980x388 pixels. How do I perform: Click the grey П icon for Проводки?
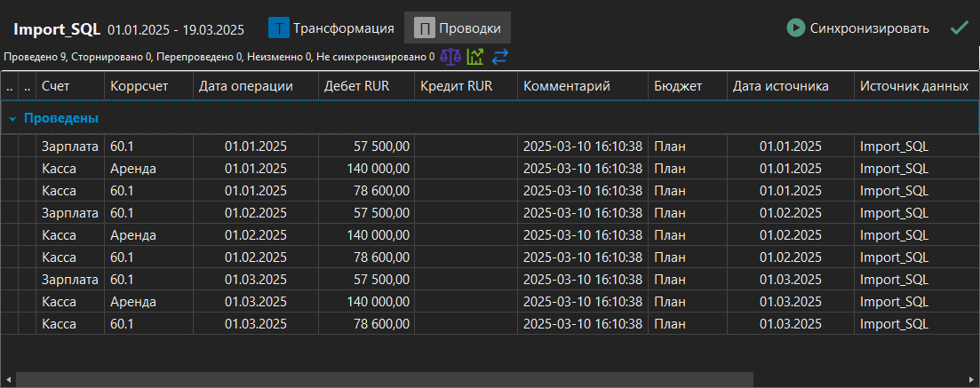[425, 28]
